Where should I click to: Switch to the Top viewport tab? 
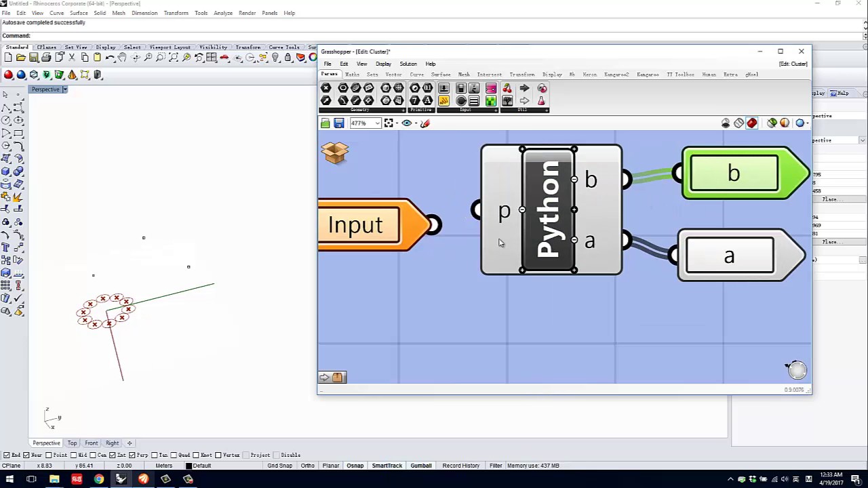[72, 443]
